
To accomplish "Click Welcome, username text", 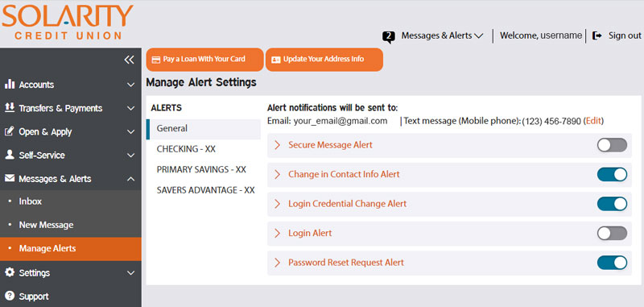I will pyautogui.click(x=540, y=35).
